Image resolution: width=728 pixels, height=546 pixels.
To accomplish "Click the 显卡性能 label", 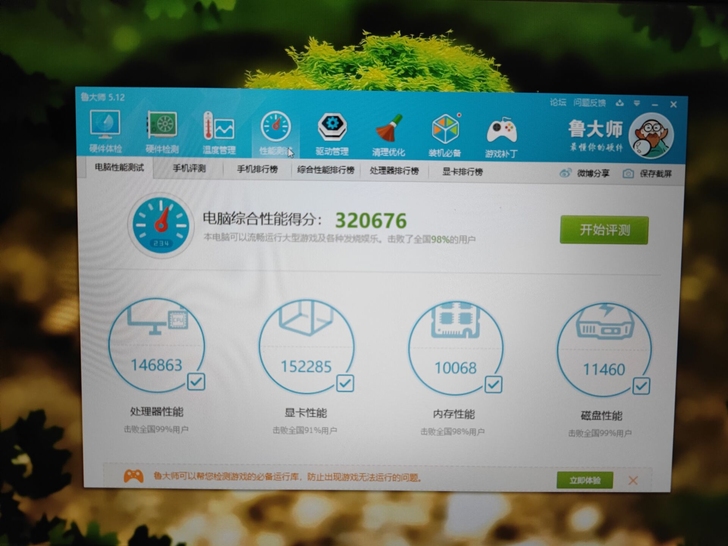I will pyautogui.click(x=306, y=413).
